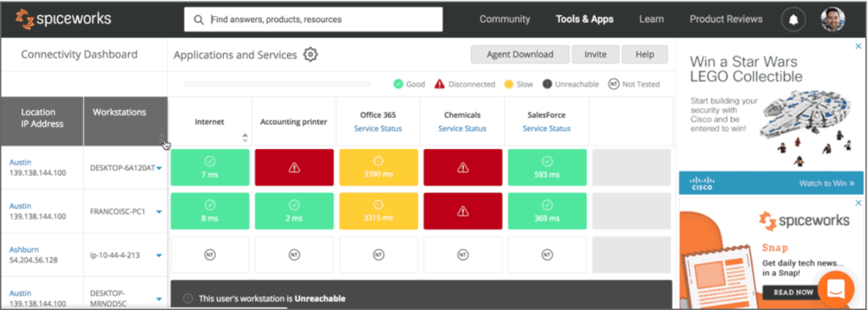This screenshot has height=310, width=868.
Task: Click the red Disconnected legend icon
Action: 440,84
